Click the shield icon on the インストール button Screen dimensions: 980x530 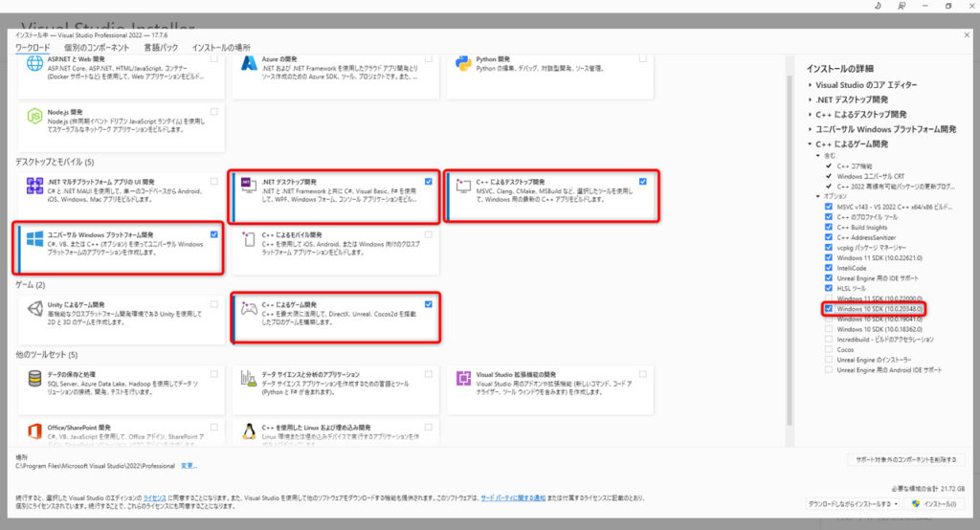pyautogui.click(x=916, y=504)
